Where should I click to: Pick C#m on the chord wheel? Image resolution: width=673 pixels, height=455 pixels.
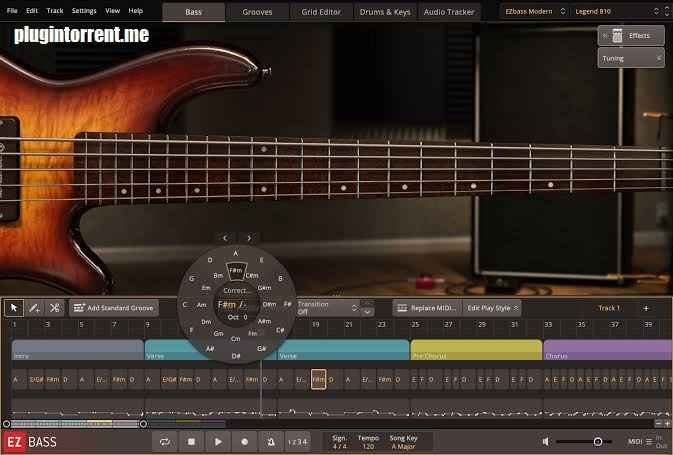(252, 276)
